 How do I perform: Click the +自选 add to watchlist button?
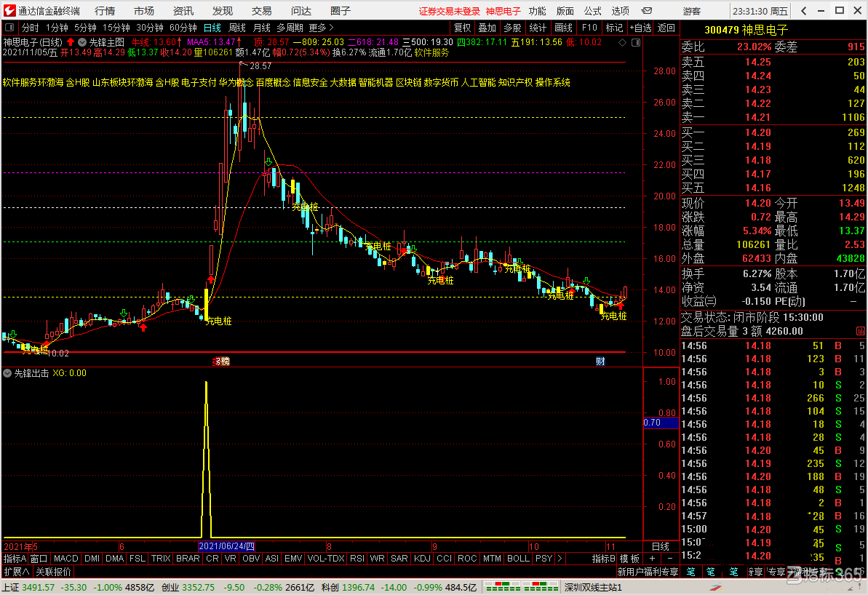640,28
